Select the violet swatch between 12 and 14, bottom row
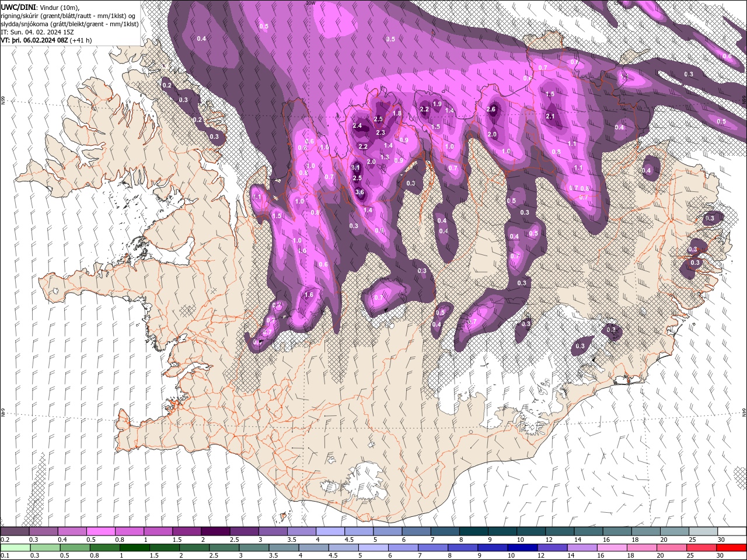The width and height of the screenshot is (747, 560). 553,548
